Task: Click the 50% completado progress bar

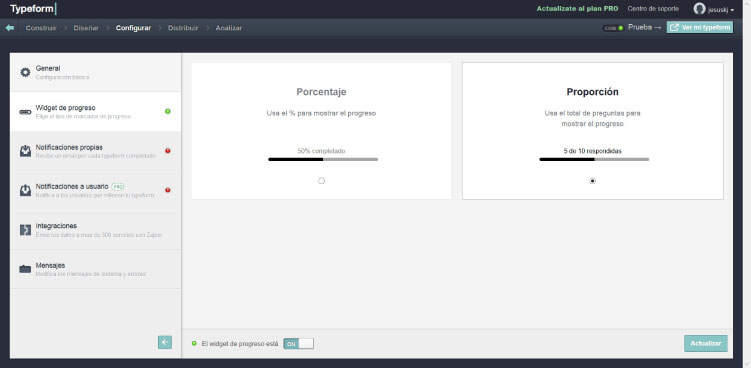Action: click(323, 159)
